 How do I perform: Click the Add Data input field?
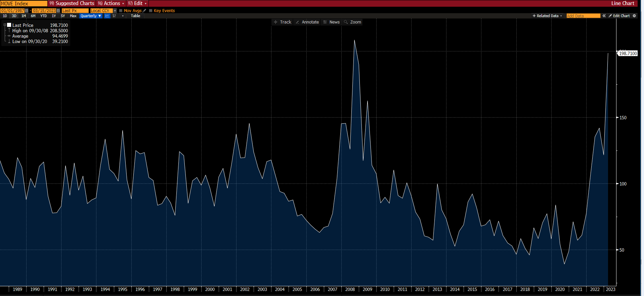[x=583, y=16]
